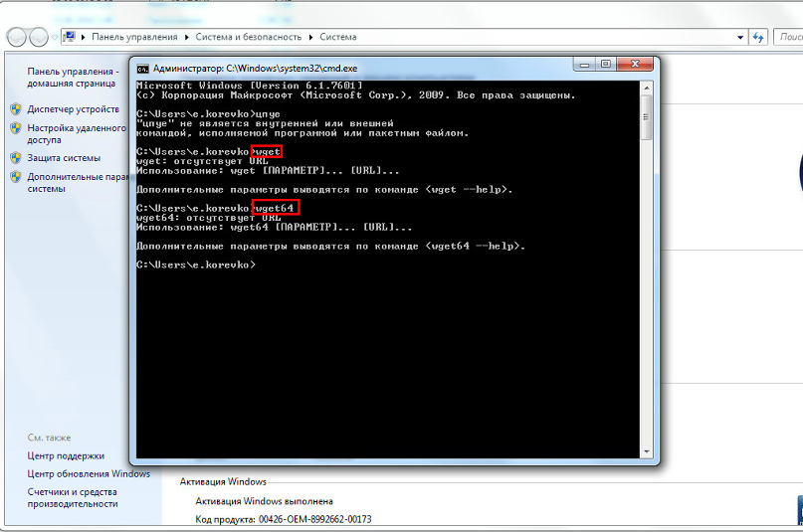Open Счетчики и средства производительности link

[x=72, y=497]
